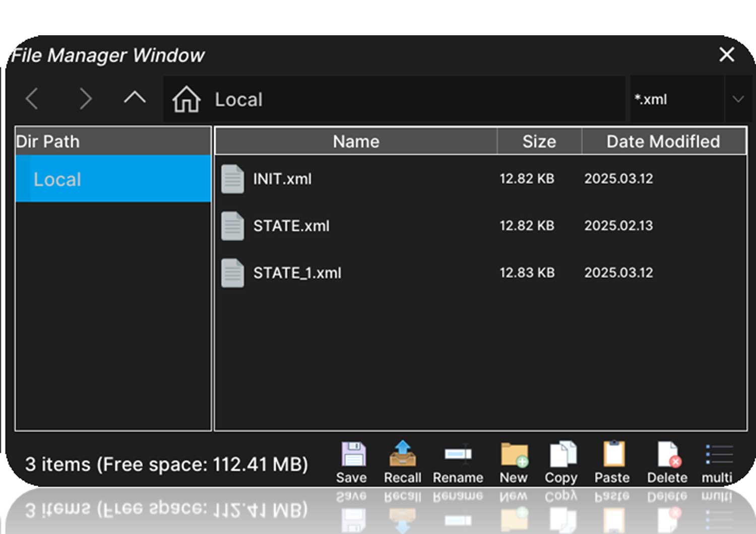Go to home directory via house icon
Screen dimensions: 756x534
point(186,99)
